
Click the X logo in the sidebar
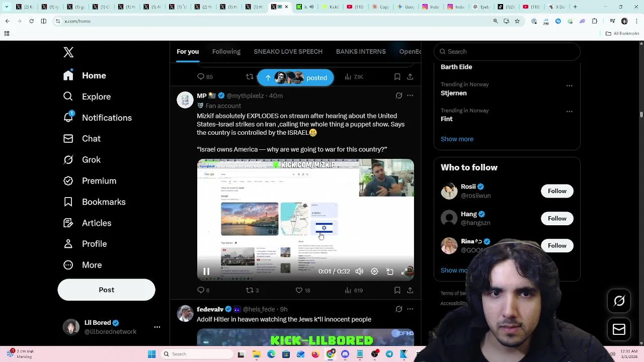[x=68, y=52]
